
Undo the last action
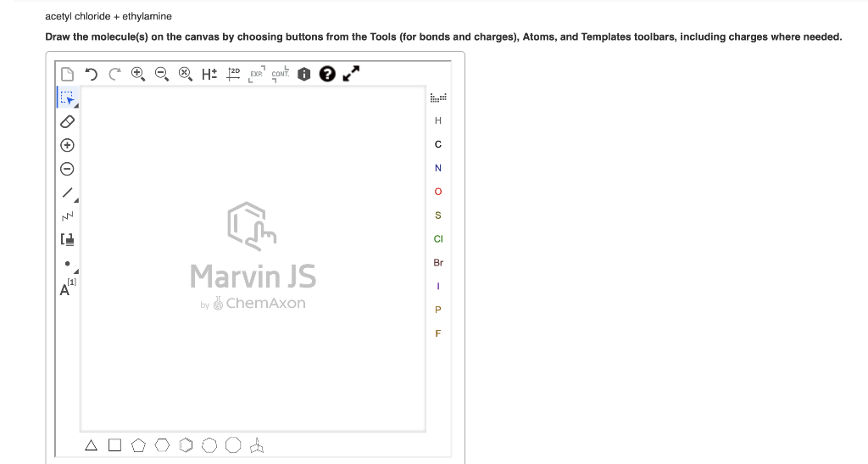click(x=91, y=74)
